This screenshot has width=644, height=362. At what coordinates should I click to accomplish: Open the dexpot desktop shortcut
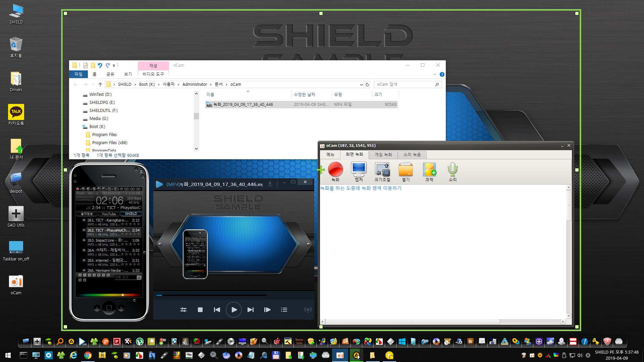pyautogui.click(x=16, y=183)
